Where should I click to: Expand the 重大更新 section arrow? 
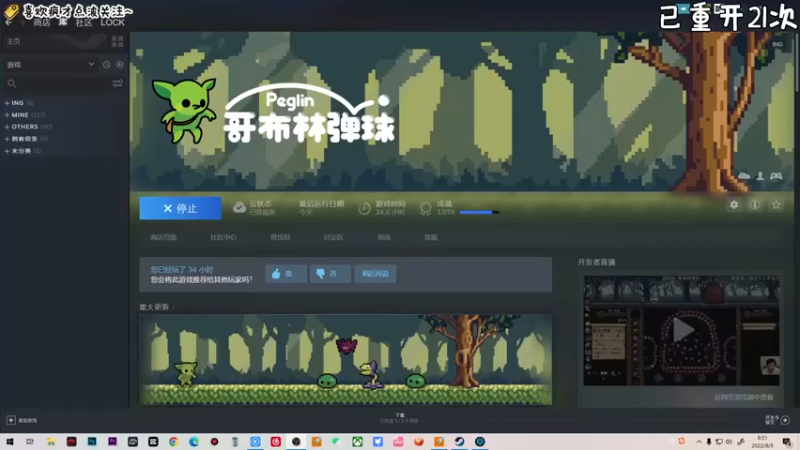coord(173,307)
